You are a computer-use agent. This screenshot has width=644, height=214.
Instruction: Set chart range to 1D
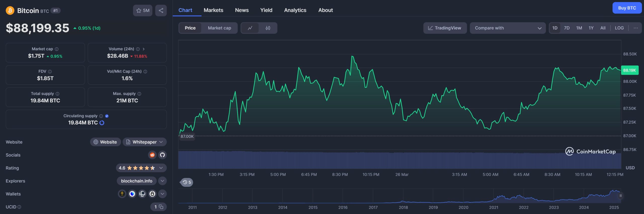pos(555,28)
